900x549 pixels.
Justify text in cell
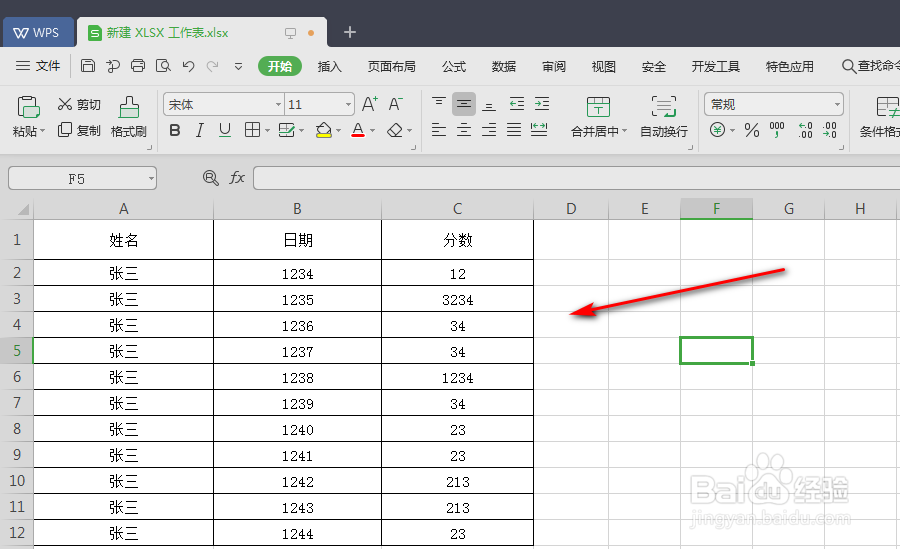pyautogui.click(x=514, y=130)
